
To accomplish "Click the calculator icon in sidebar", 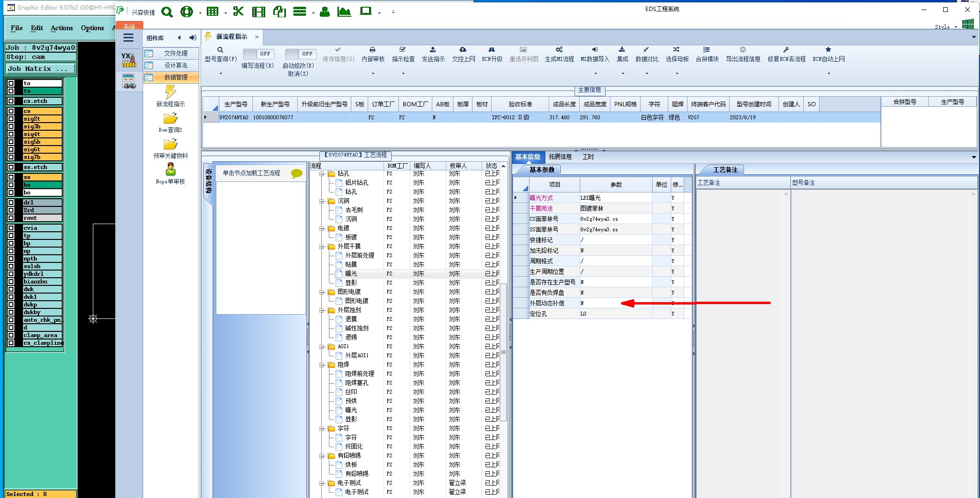I will click(129, 81).
